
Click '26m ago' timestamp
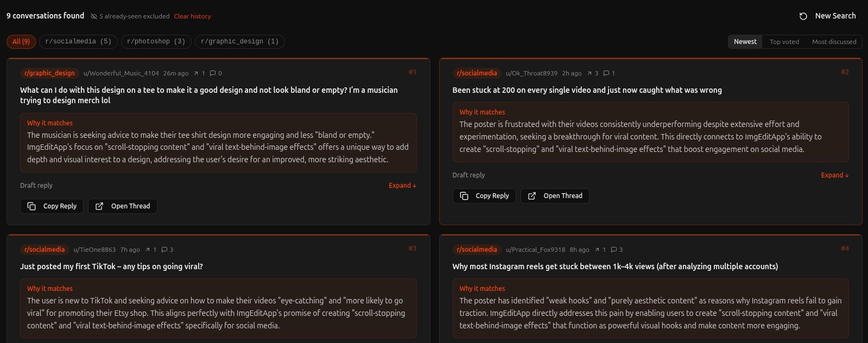tap(176, 73)
